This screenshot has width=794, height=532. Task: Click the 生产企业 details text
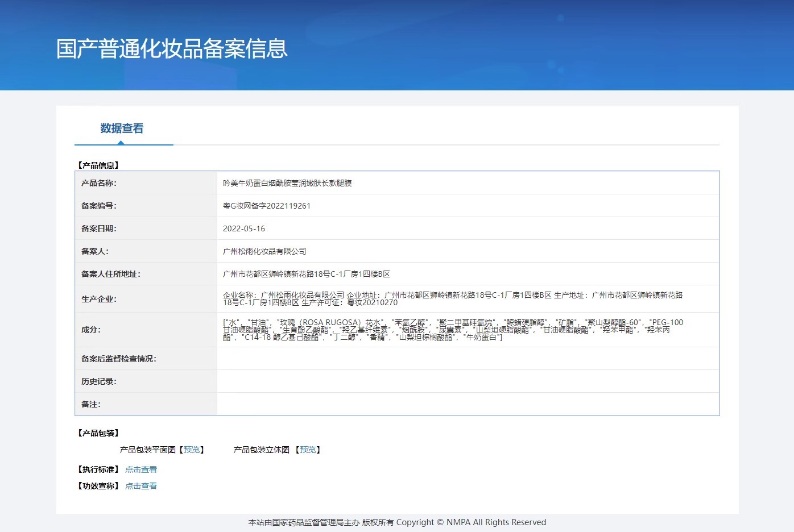pyautogui.click(x=453, y=299)
